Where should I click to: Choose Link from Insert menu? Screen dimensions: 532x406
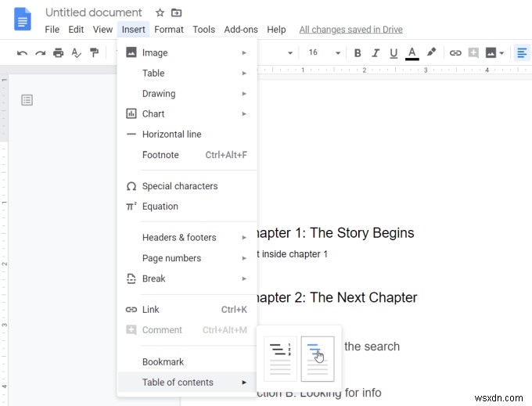[187, 309]
